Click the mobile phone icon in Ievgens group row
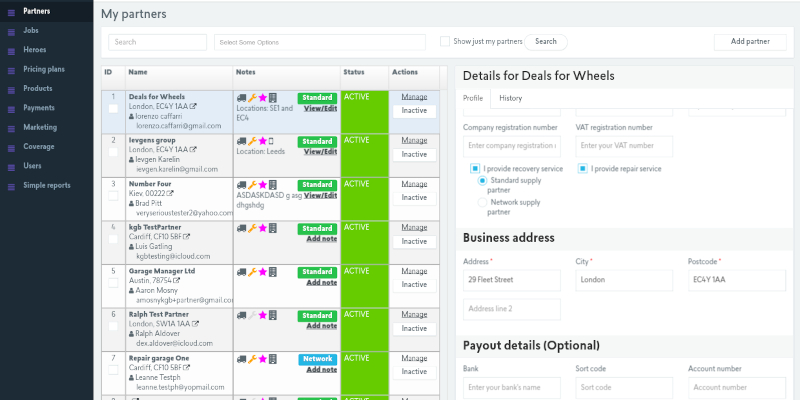The image size is (800, 400). click(272, 141)
